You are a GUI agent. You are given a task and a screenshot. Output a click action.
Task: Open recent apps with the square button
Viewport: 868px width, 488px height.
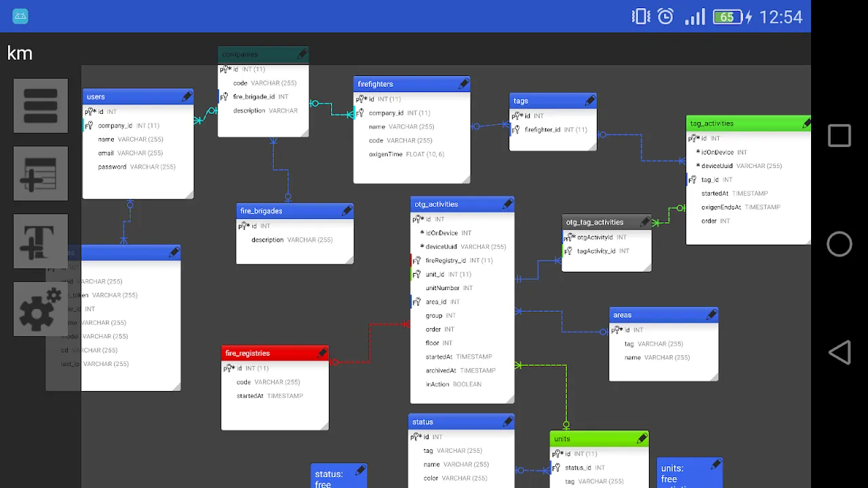(x=840, y=135)
